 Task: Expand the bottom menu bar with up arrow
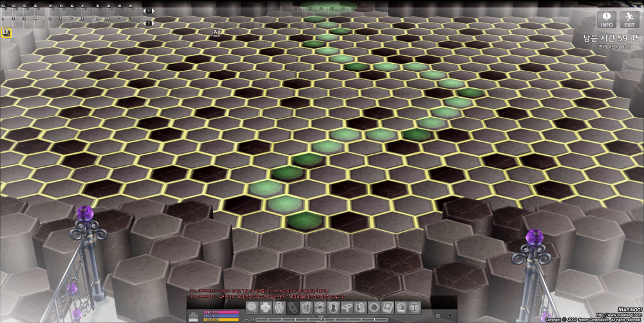coord(450,315)
